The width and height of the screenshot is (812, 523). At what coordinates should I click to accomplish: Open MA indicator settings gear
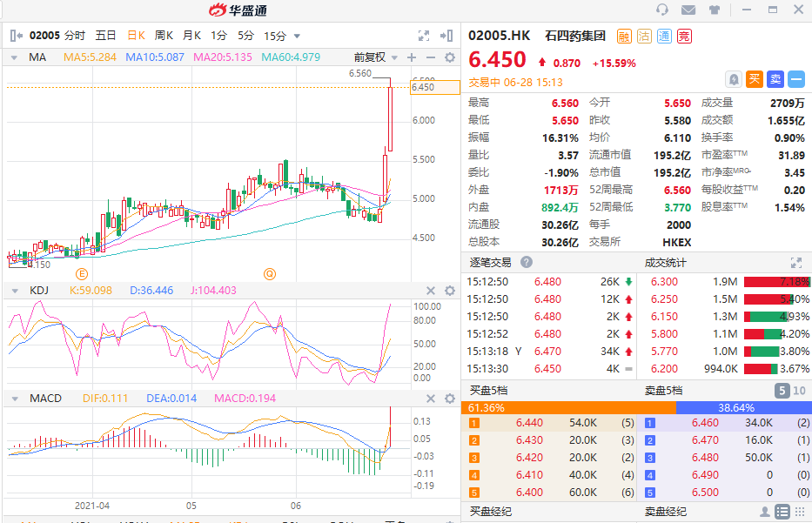(x=450, y=57)
